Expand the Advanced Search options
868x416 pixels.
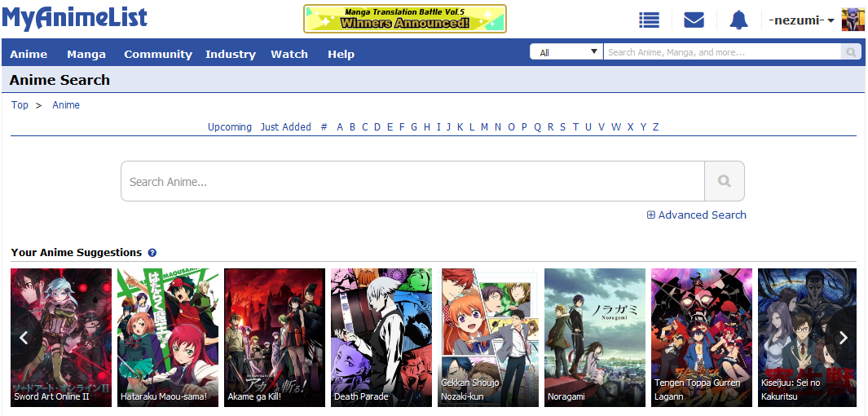(697, 215)
